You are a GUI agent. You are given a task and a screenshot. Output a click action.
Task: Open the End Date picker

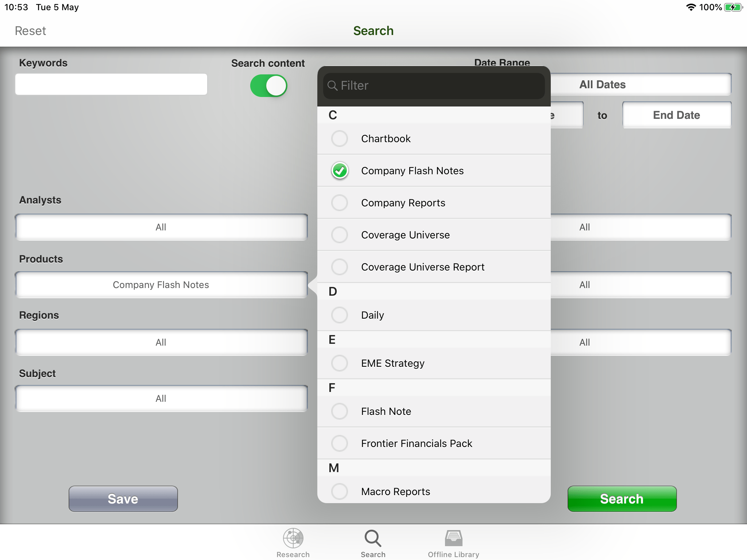click(676, 115)
